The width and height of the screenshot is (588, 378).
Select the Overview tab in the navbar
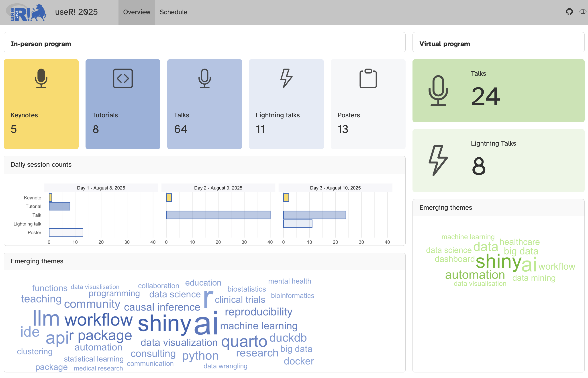137,12
